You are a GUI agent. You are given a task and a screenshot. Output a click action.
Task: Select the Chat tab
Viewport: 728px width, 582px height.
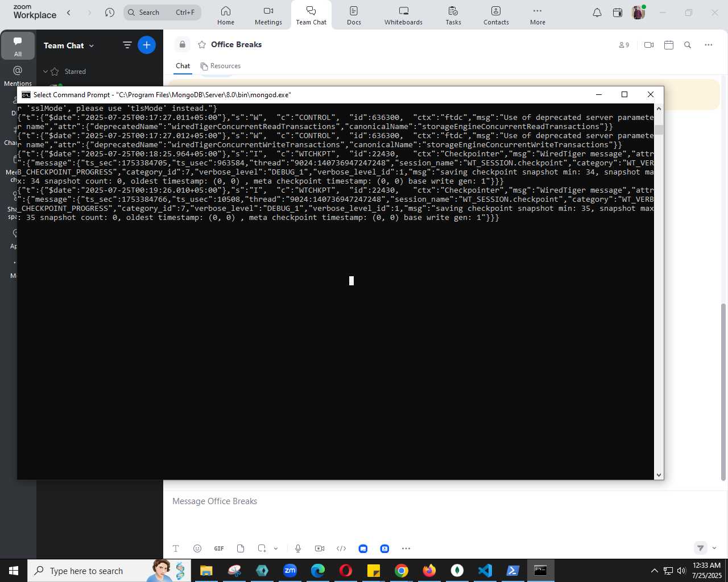[x=183, y=66]
